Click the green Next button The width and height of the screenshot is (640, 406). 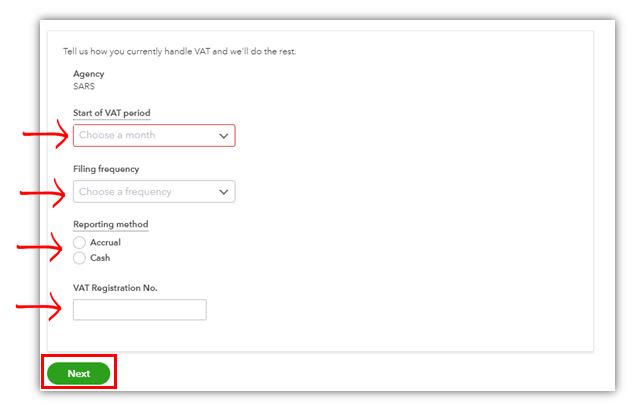(x=79, y=373)
